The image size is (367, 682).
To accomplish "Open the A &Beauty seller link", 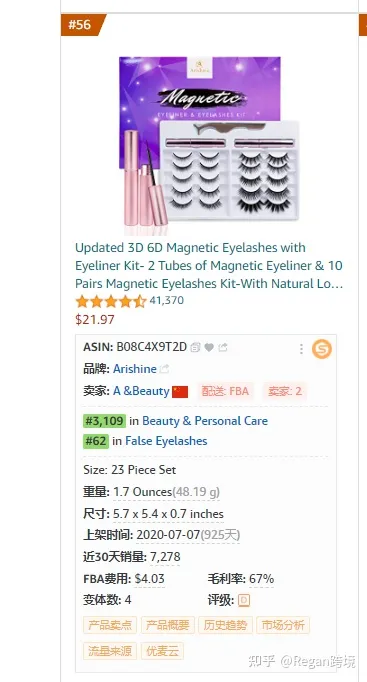I will pyautogui.click(x=141, y=391).
